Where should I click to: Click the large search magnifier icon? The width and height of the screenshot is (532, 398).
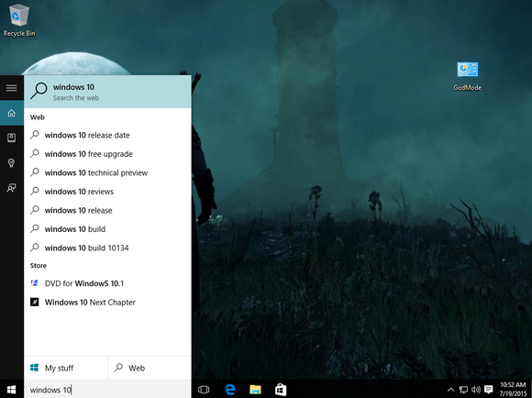[x=39, y=91]
